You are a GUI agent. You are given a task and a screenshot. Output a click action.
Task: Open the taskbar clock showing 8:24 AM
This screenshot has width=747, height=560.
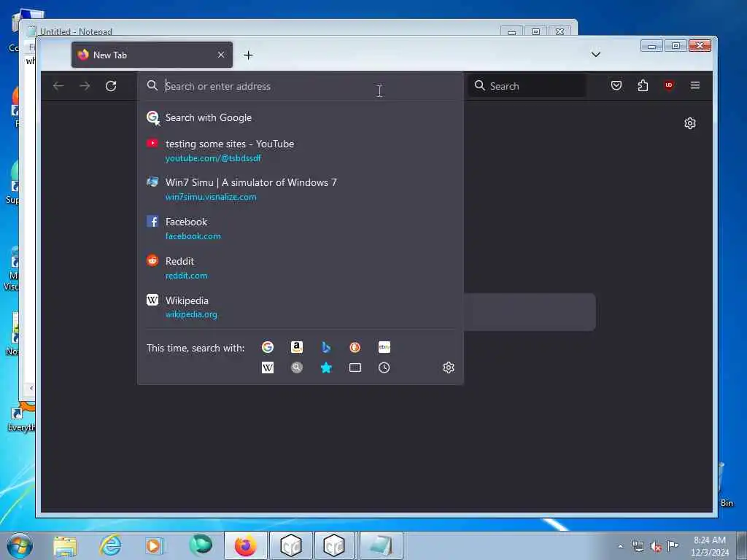710,546
